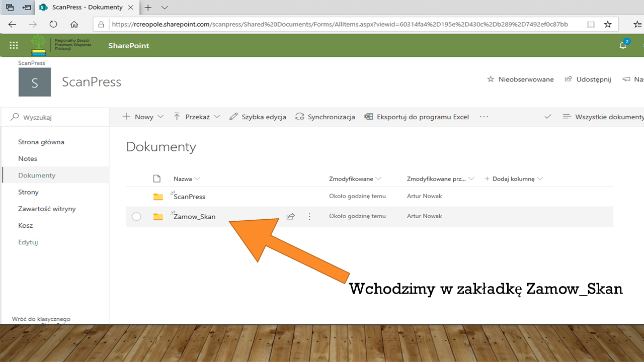The width and height of the screenshot is (644, 362).
Task: Open new browser tab plus icon
Action: click(148, 8)
